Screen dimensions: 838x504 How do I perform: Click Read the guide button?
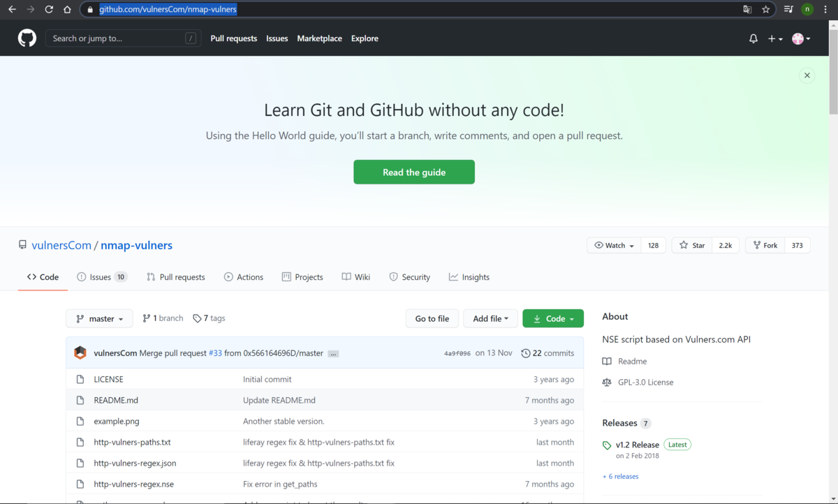click(x=414, y=172)
